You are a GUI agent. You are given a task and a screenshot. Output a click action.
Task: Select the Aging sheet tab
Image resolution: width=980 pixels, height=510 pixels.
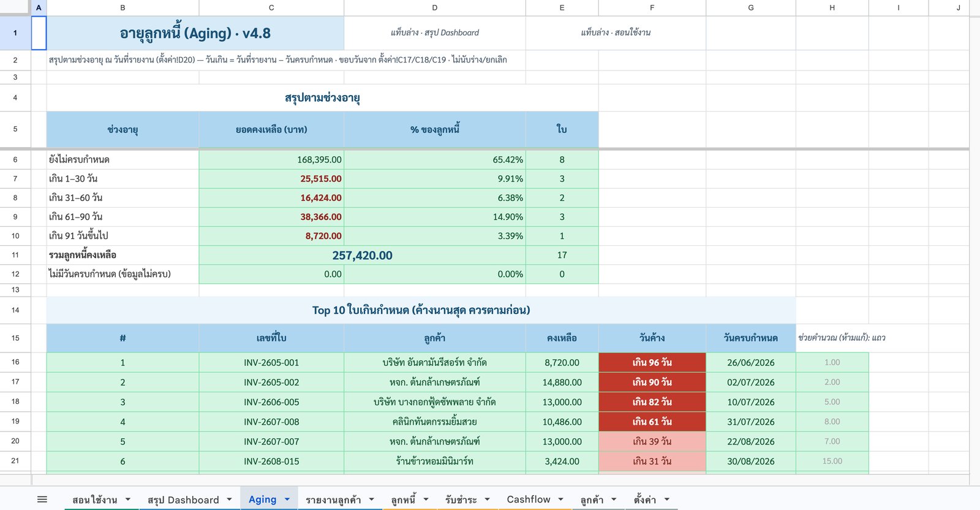click(262, 500)
